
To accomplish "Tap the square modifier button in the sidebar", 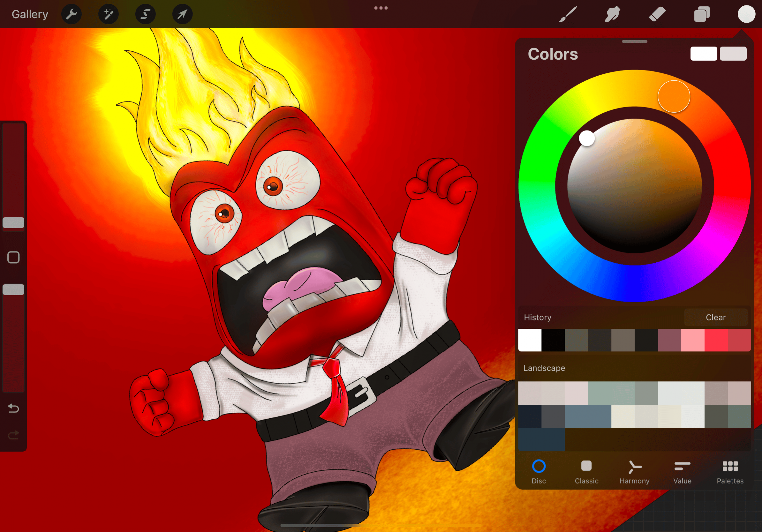I will click(x=13, y=257).
